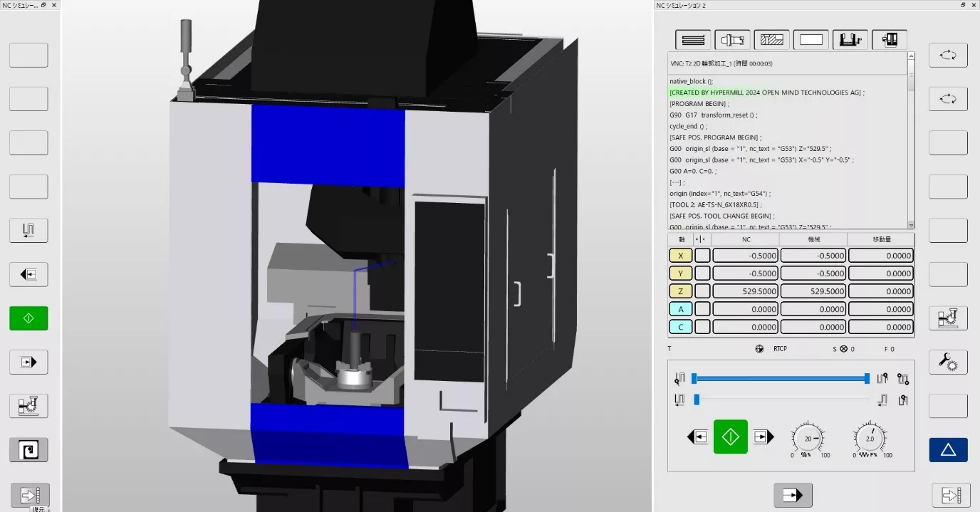Click the rotate view arrows icon top right
Screen dimensions: 980x512
pyautogui.click(x=948, y=55)
